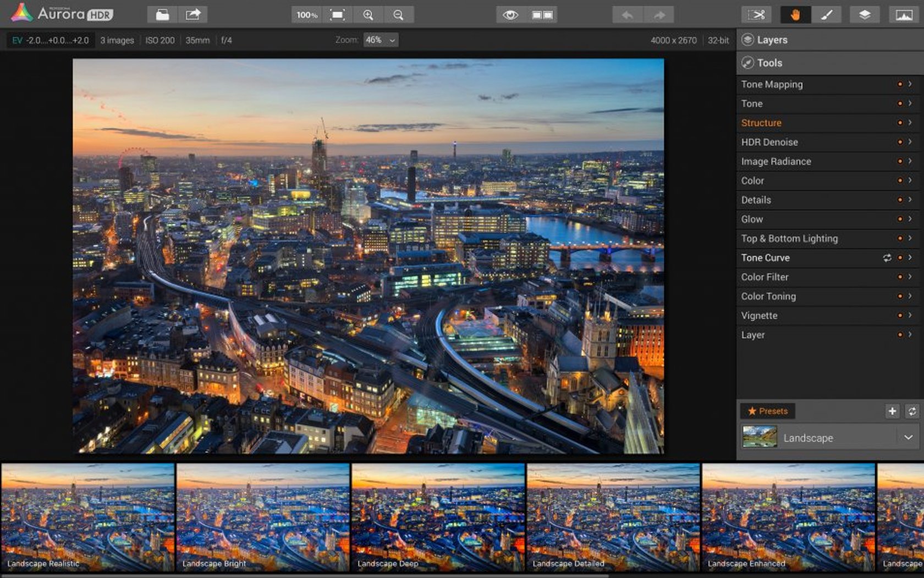Click the add preset plus button
Screen dimensions: 924x578
(892, 411)
